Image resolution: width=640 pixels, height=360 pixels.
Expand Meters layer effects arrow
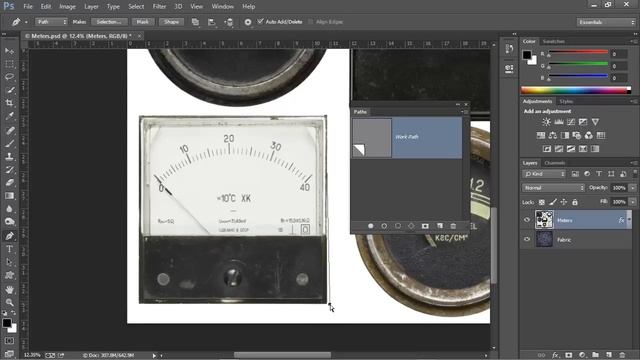point(629,220)
